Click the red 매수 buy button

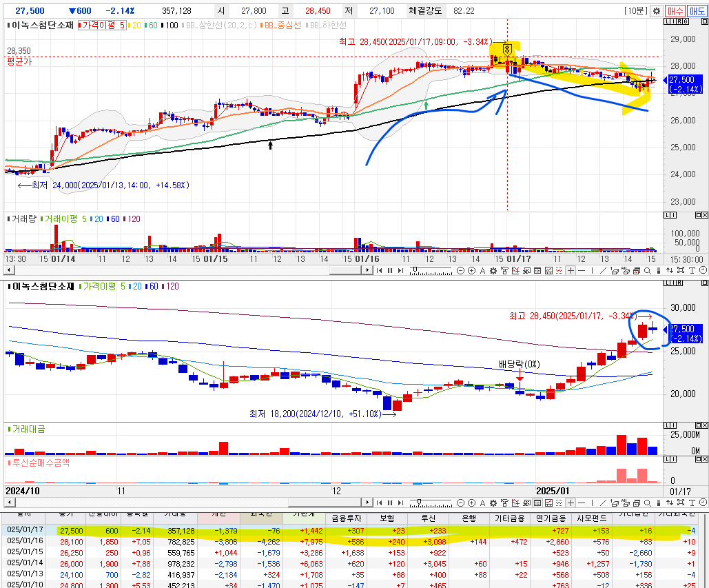tap(675, 11)
